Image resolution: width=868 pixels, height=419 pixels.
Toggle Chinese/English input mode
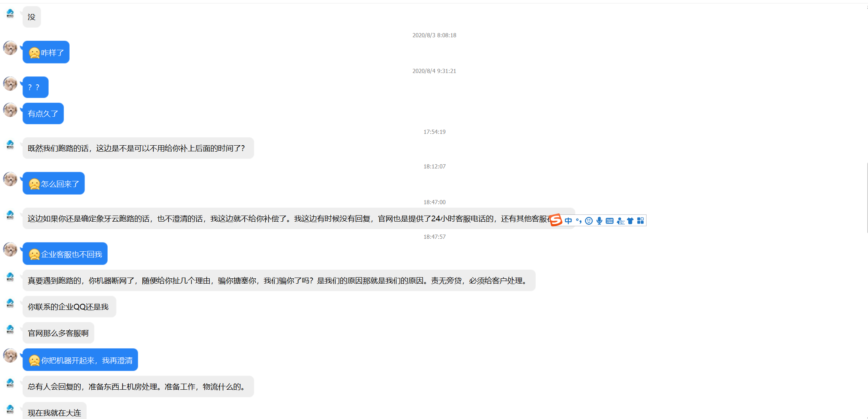click(568, 221)
